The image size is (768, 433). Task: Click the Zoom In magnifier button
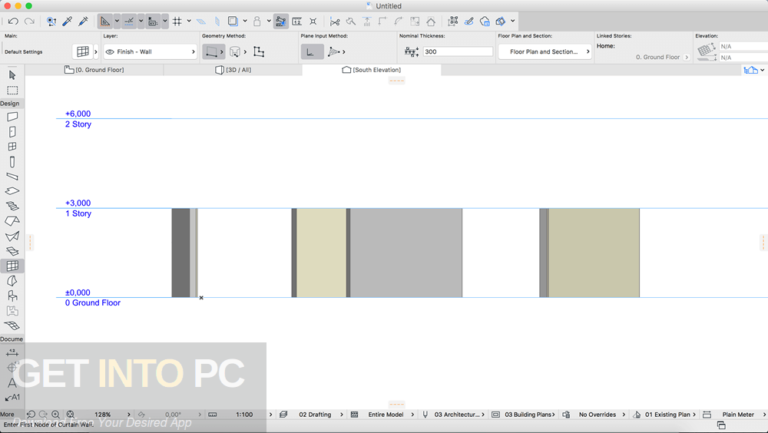[x=55, y=414]
